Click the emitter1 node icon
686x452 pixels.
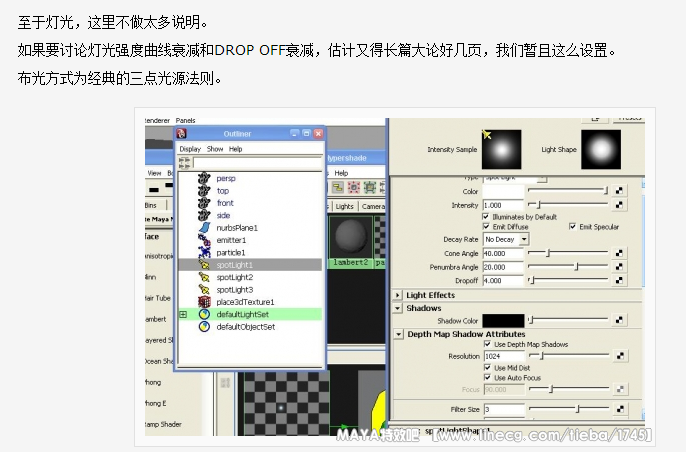coord(204,240)
